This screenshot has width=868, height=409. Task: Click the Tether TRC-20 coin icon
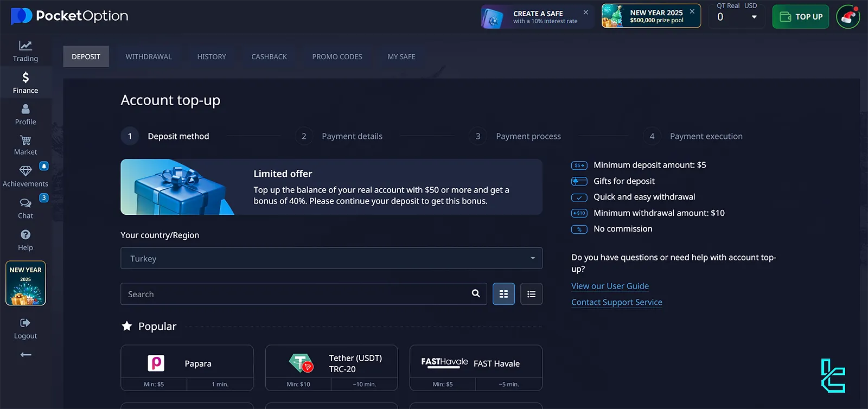click(x=301, y=363)
